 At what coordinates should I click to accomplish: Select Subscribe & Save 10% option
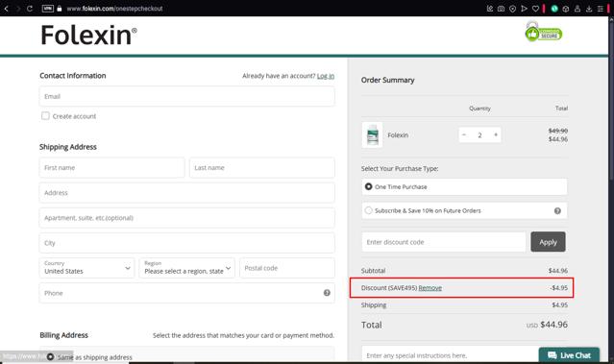tap(464, 210)
